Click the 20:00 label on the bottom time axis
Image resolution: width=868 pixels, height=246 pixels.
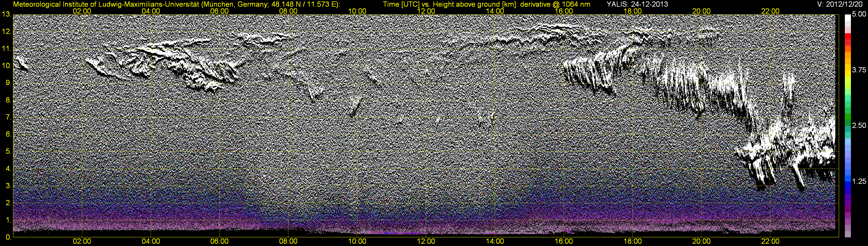702,241
